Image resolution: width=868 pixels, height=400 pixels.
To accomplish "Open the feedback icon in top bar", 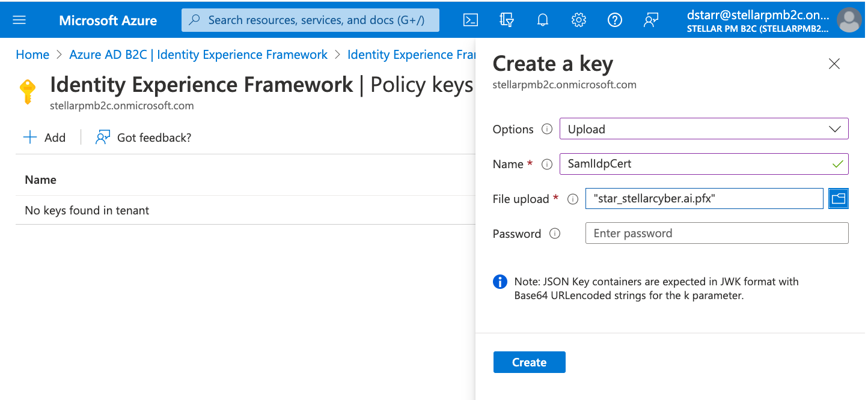I will pos(650,19).
